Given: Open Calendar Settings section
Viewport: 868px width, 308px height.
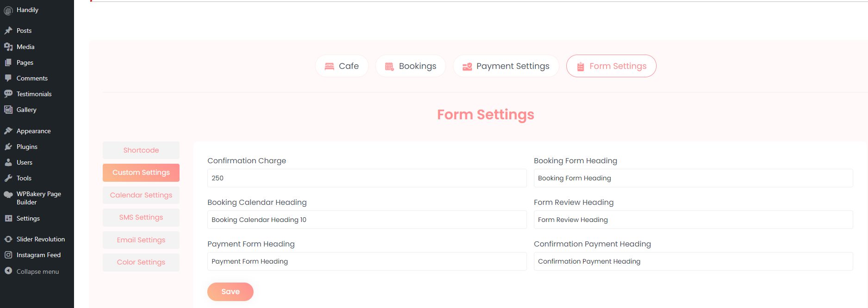Looking at the screenshot, I should click(141, 195).
